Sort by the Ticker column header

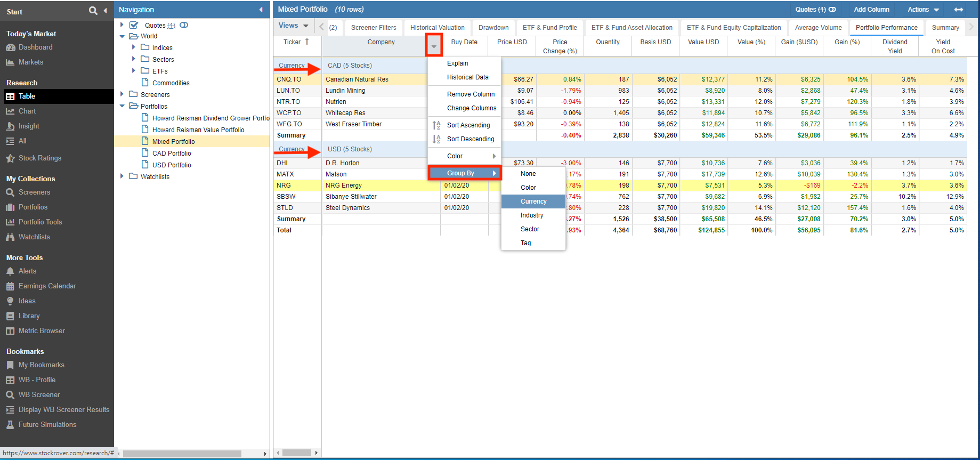[x=297, y=46]
